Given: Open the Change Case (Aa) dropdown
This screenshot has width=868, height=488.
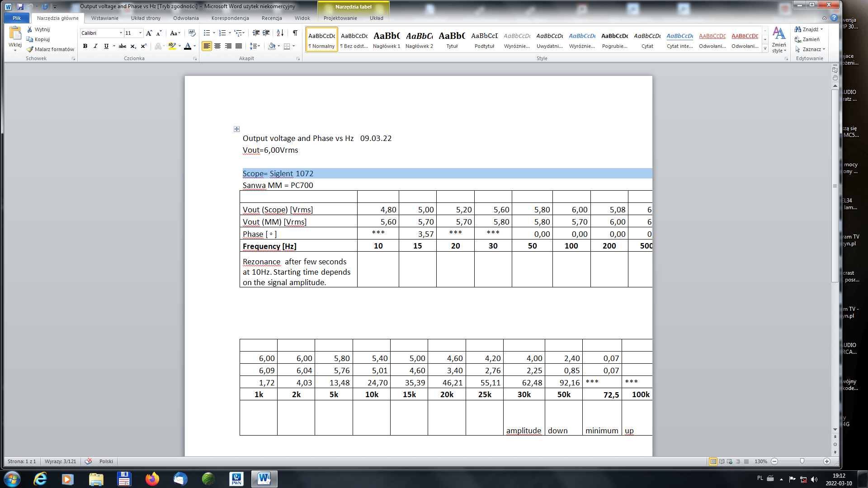Looking at the screenshot, I should (x=175, y=33).
